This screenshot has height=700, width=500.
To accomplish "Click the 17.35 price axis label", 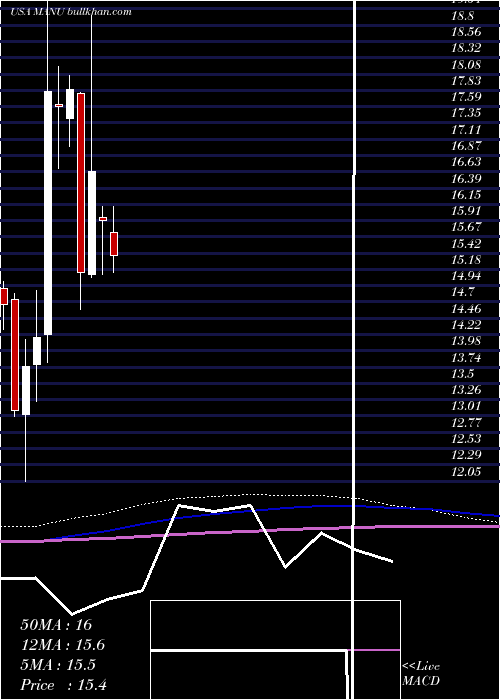I will coord(466,113).
